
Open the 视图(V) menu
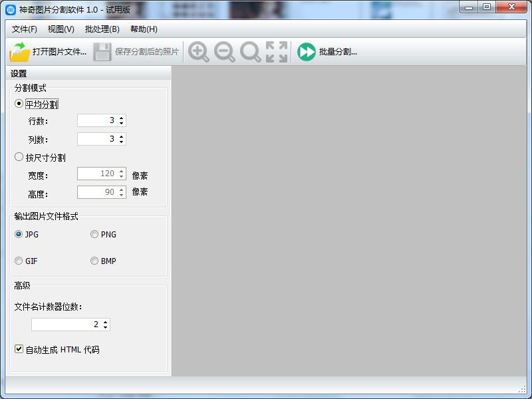61,29
